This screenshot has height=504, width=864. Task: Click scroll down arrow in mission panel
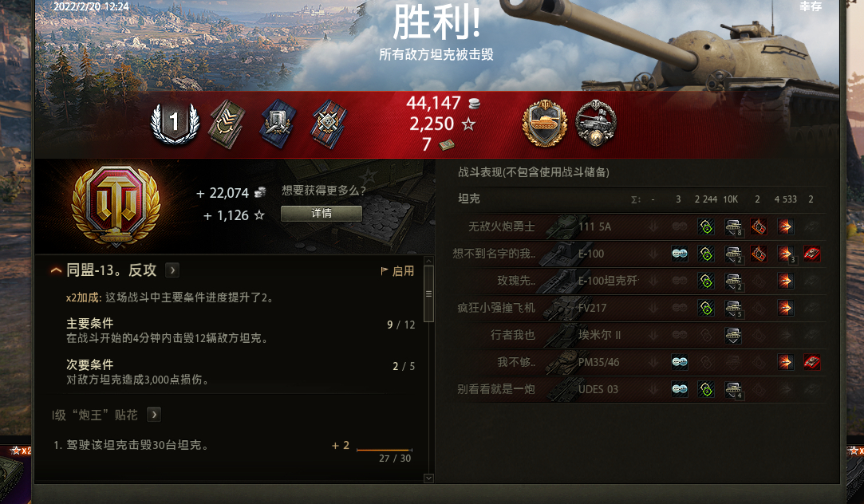(428, 478)
